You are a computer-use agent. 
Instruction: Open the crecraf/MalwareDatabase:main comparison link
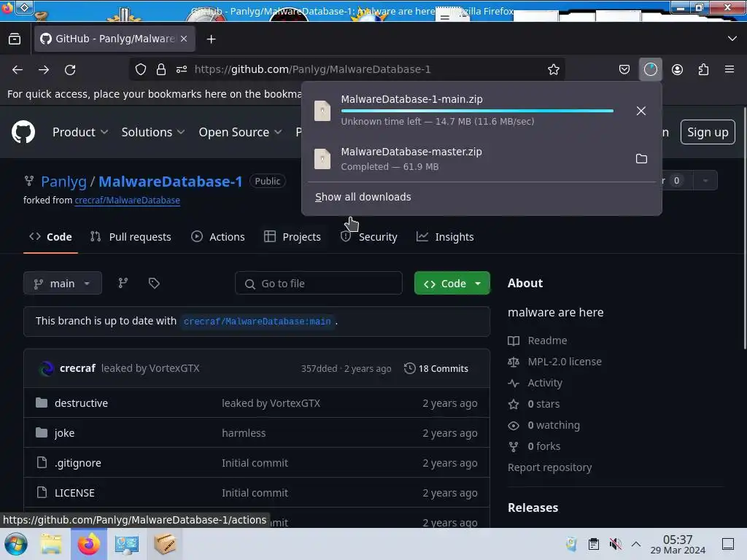pyautogui.click(x=258, y=322)
